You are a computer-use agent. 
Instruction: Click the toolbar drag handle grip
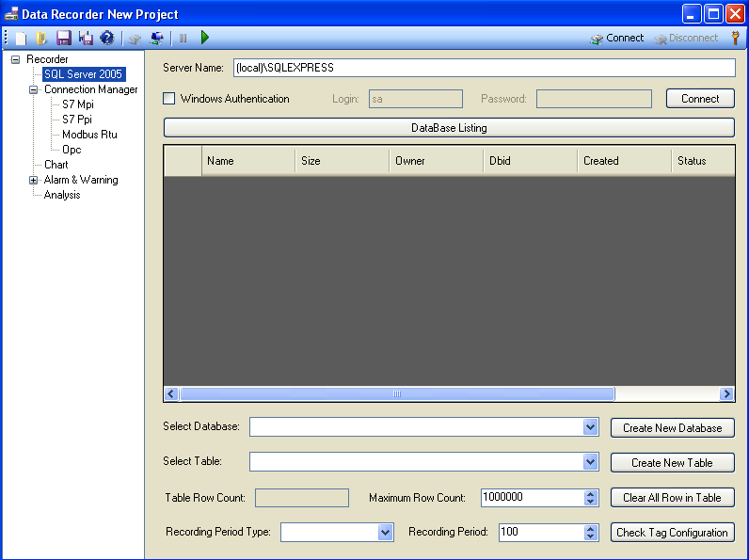7,38
